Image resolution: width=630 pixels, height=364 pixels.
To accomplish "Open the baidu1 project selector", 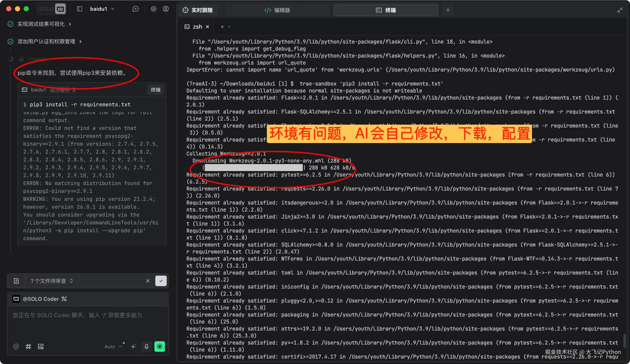I will click(102, 9).
